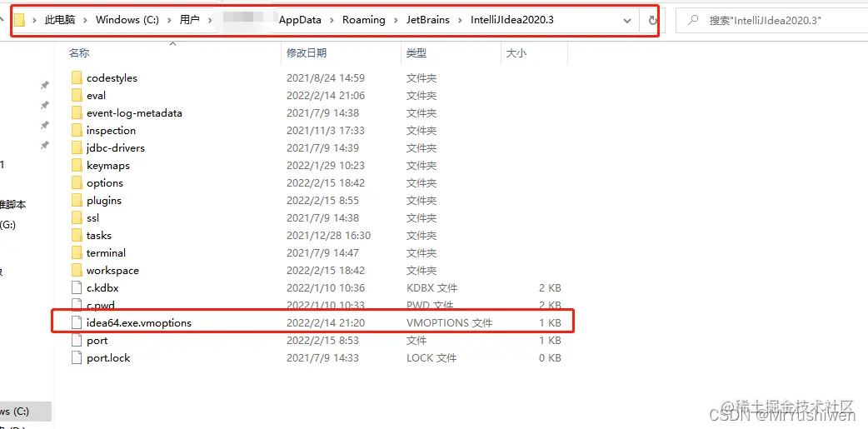
Task: Select the jdbc-drivers folder name
Action: click(x=116, y=147)
